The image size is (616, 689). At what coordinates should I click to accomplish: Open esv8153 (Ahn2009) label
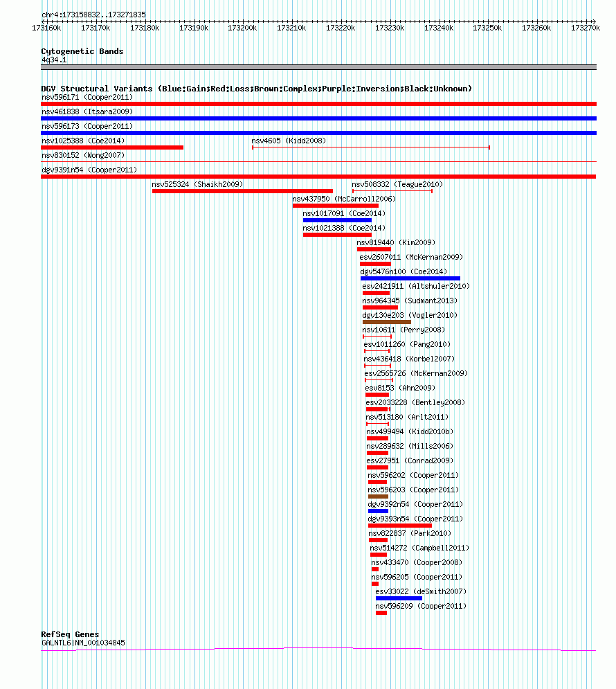tap(400, 387)
